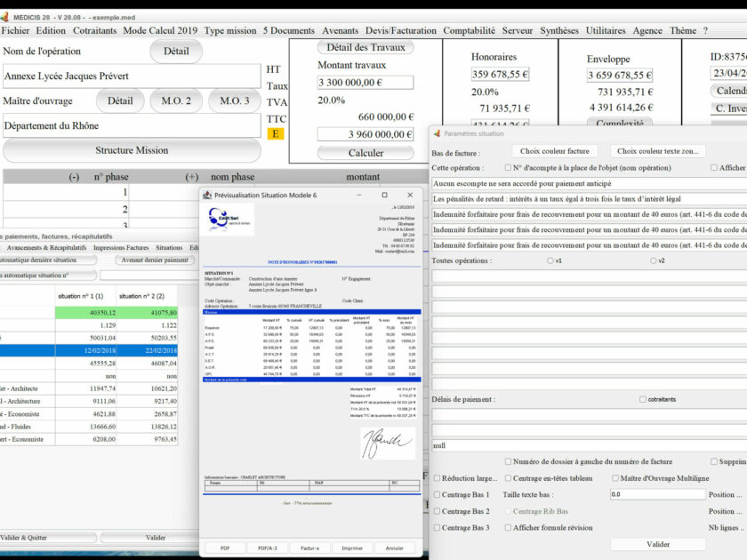Click the Aucun escompte text field
Screen dimensions: 747x560
(x=590, y=183)
